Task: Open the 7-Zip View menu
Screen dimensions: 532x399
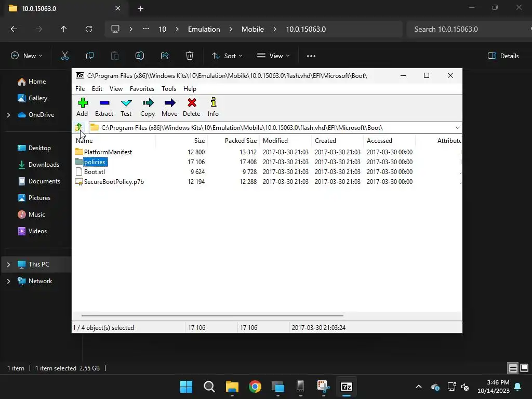Action: pos(116,88)
